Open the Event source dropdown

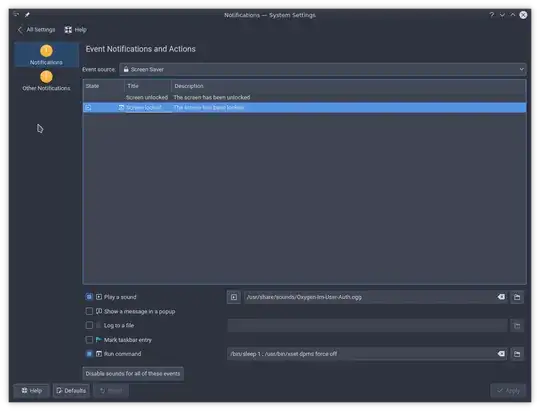click(x=322, y=69)
